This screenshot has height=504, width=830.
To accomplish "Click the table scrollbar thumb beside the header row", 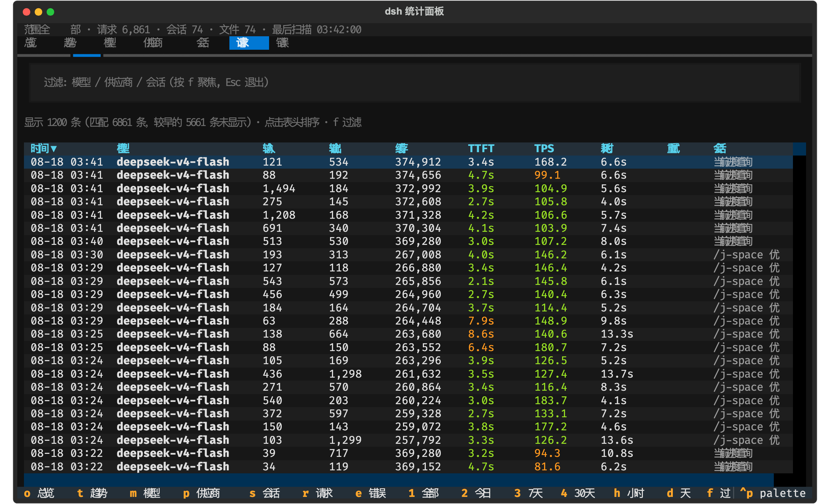I will (x=799, y=149).
